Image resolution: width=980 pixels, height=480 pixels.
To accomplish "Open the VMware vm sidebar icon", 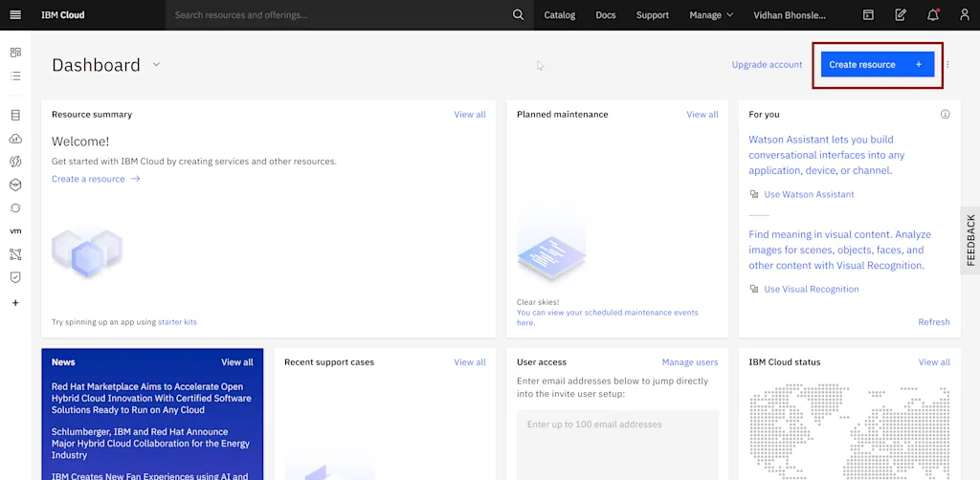I will click(15, 231).
